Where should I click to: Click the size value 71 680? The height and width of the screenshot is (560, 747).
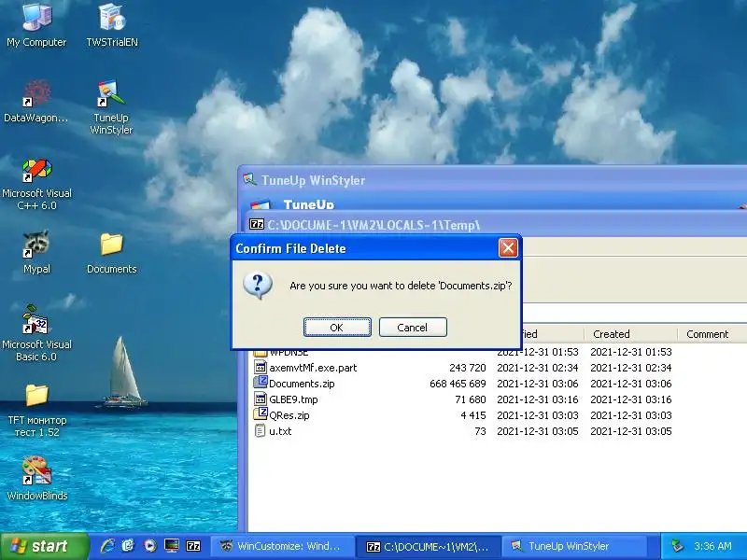pyautogui.click(x=471, y=399)
